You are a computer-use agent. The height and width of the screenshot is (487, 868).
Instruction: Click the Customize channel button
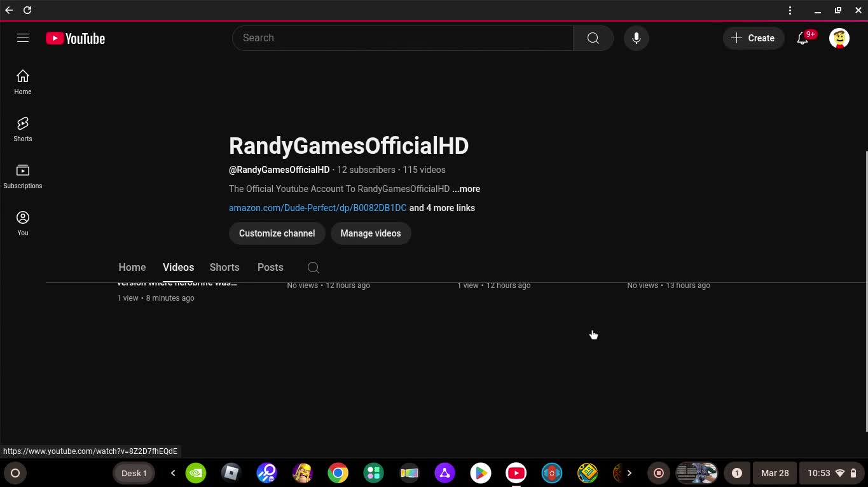[277, 233]
